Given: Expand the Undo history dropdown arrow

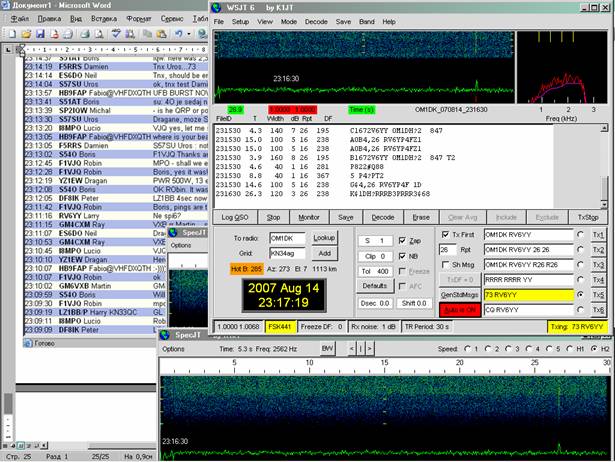Looking at the screenshot, I should coord(189,34).
